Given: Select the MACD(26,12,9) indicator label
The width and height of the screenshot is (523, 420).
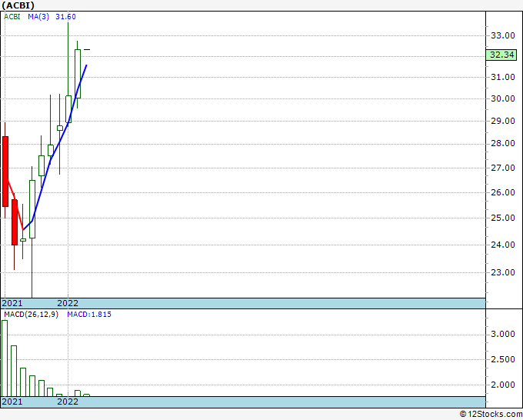Looking at the screenshot, I should 30,315.
